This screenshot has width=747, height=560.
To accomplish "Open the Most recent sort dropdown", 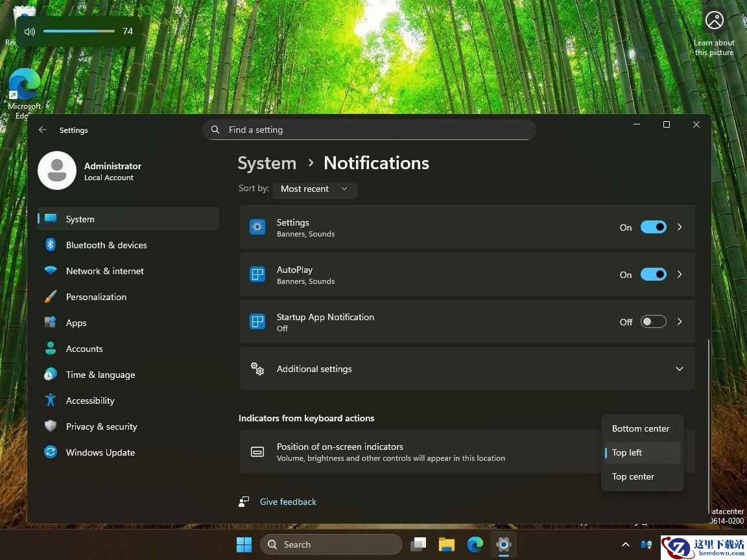I will tap(314, 189).
